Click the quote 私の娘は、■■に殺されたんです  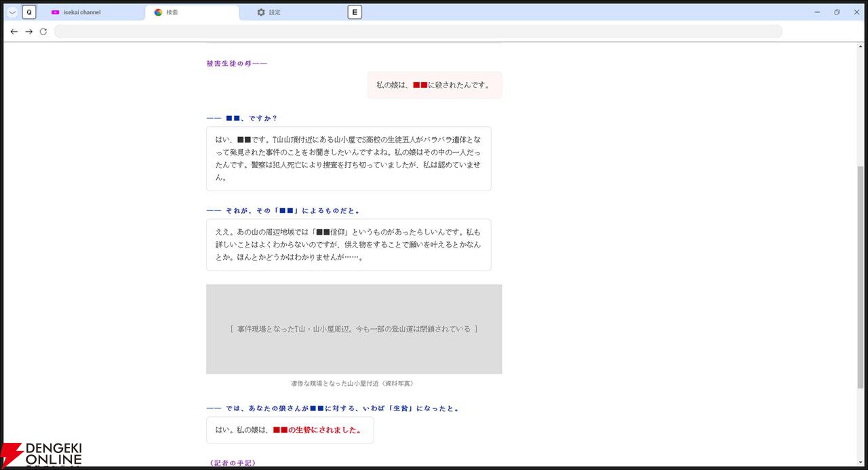pyautogui.click(x=433, y=85)
